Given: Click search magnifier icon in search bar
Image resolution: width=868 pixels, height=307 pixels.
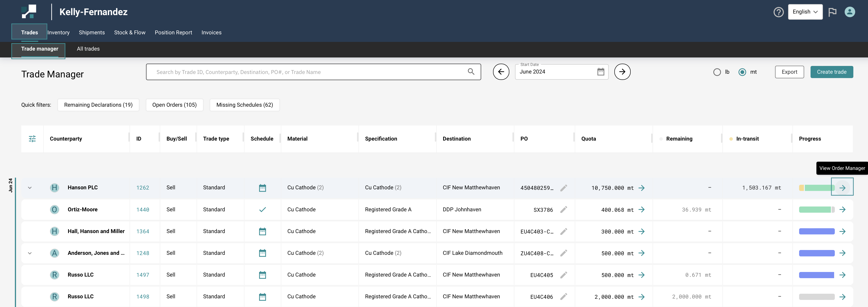Looking at the screenshot, I should (471, 72).
